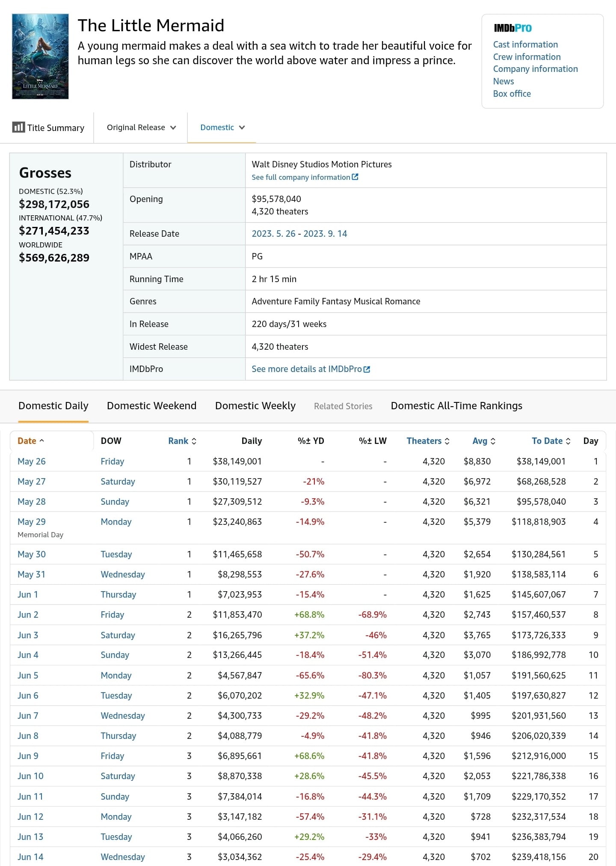Click sort arrows next to Theaters column

(447, 441)
